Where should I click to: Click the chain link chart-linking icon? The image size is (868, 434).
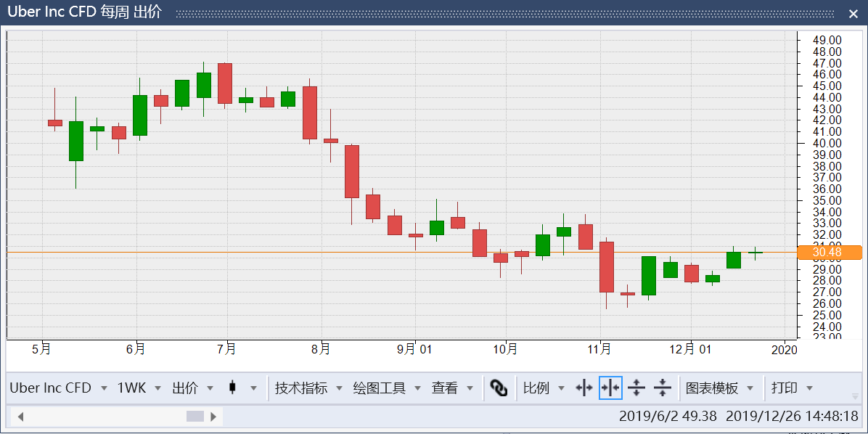[499, 388]
